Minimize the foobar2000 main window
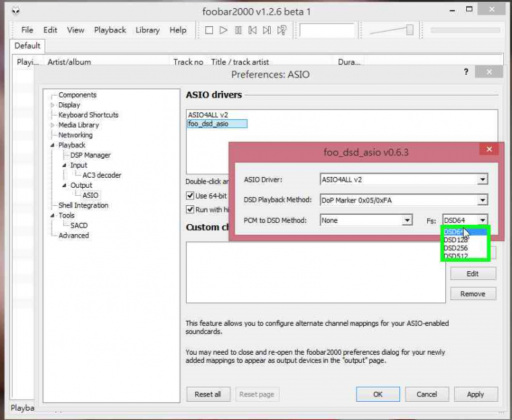This screenshot has width=512, height=420. (452, 11)
